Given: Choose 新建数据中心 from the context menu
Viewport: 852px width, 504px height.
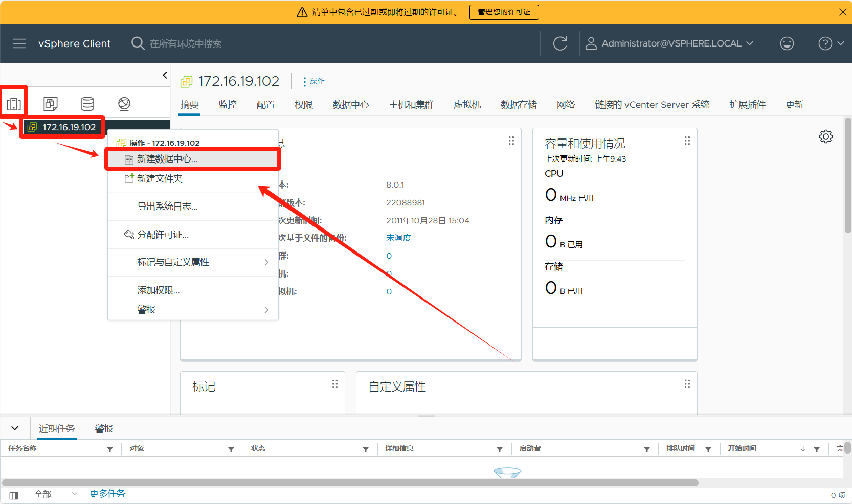Looking at the screenshot, I should tap(167, 159).
